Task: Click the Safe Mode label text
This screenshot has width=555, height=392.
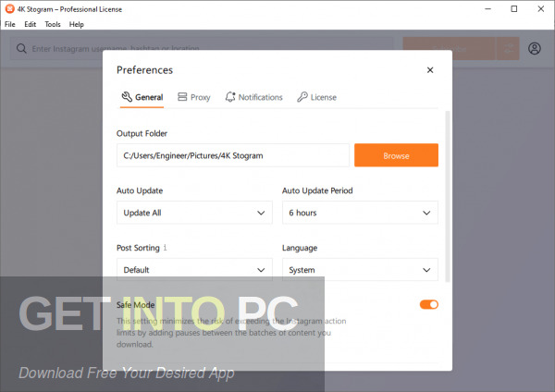Action: [x=136, y=305]
